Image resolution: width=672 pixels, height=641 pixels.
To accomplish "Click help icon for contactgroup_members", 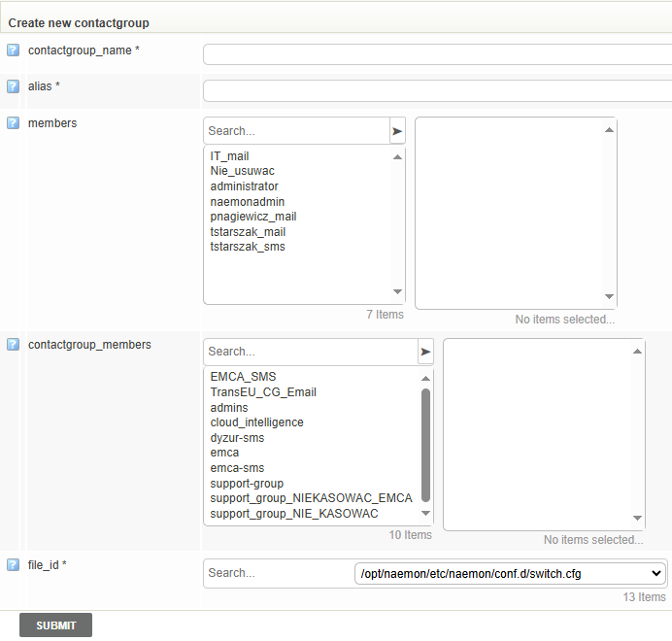I will coord(13,345).
